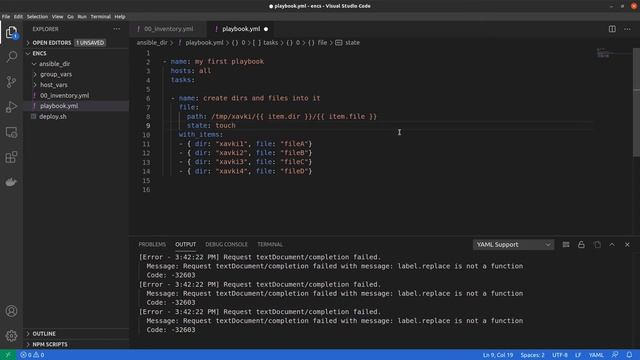Image resolution: width=640 pixels, height=360 pixels.
Task: Click the unsaved dot on playbook.yml tab
Action: (266, 29)
